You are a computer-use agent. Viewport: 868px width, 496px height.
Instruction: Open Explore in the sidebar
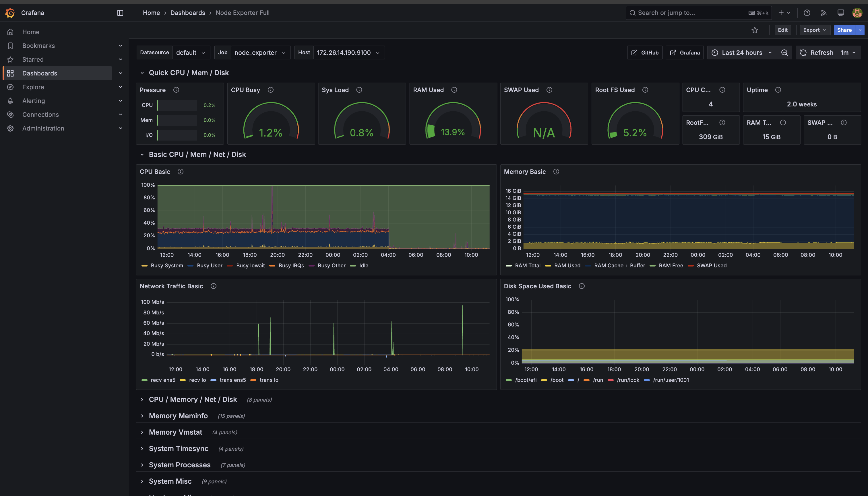coord(33,87)
